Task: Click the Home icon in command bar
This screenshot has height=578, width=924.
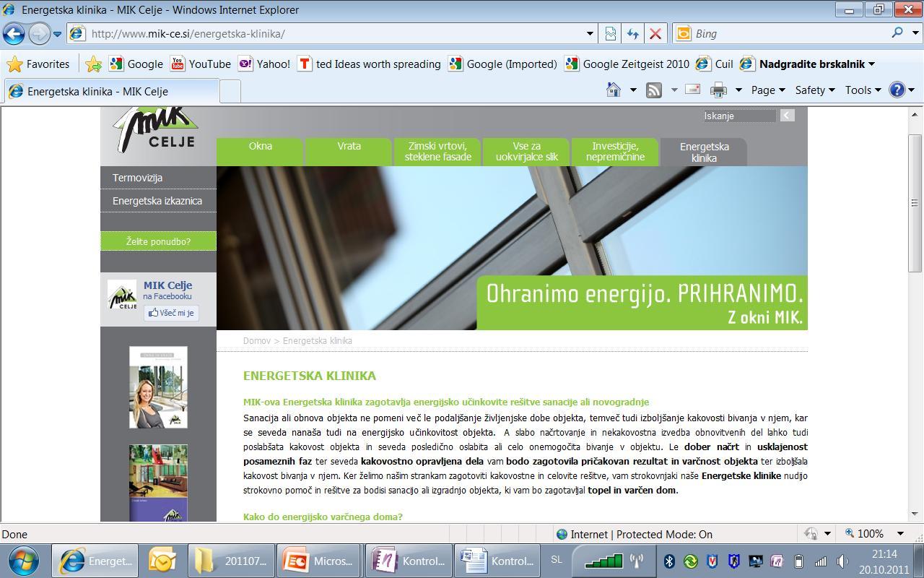Action: tap(614, 90)
